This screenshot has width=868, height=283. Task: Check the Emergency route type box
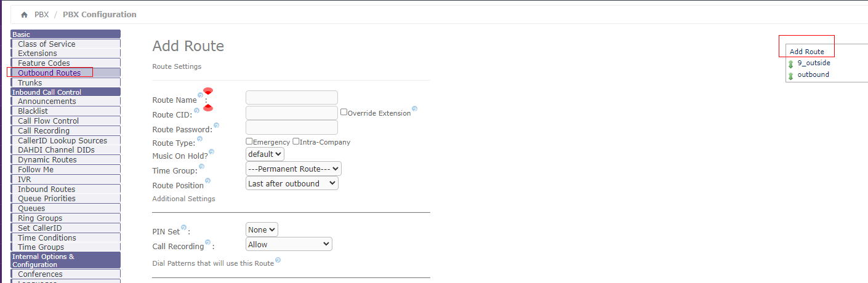249,141
